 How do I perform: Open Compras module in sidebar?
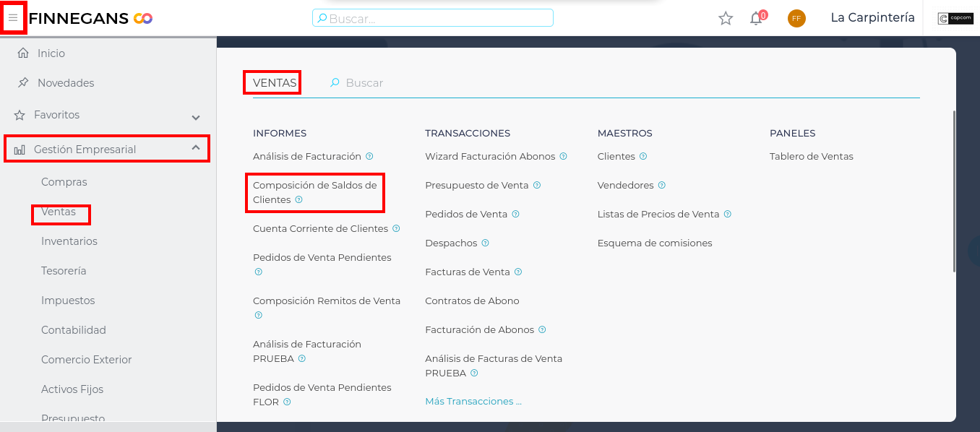64,182
